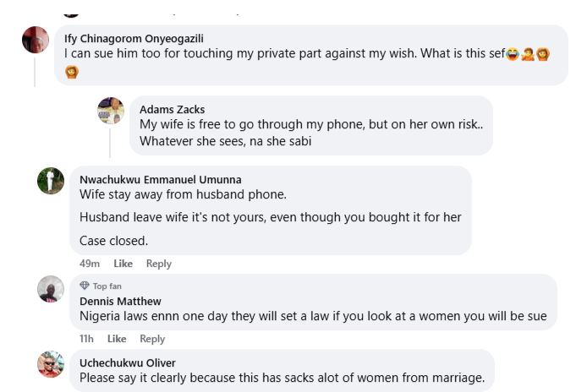The width and height of the screenshot is (576, 392).
Task: Open Ify Chinagorom Onyeogazili's profile name link
Action: coord(134,38)
